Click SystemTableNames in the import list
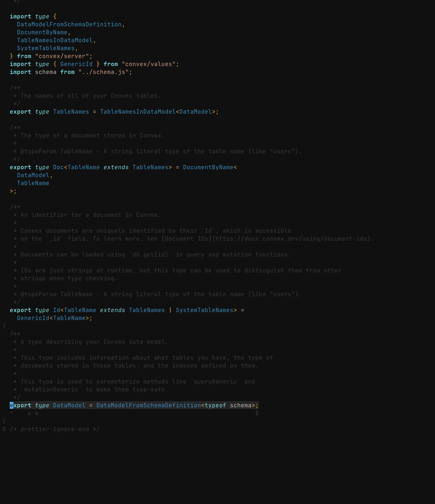This screenshot has width=435, height=504. (46, 48)
